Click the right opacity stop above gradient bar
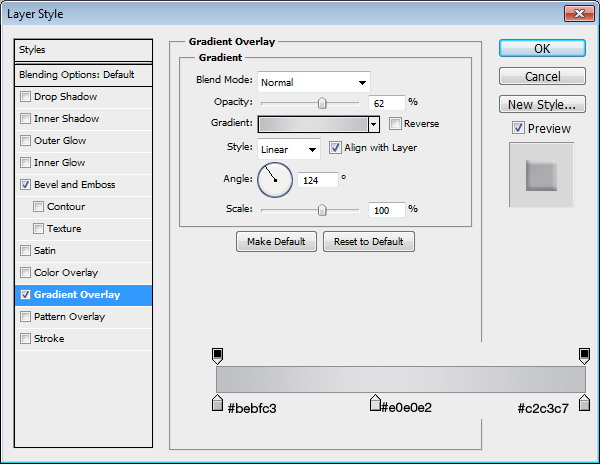Image resolution: width=600 pixels, height=464 pixels. tap(584, 355)
